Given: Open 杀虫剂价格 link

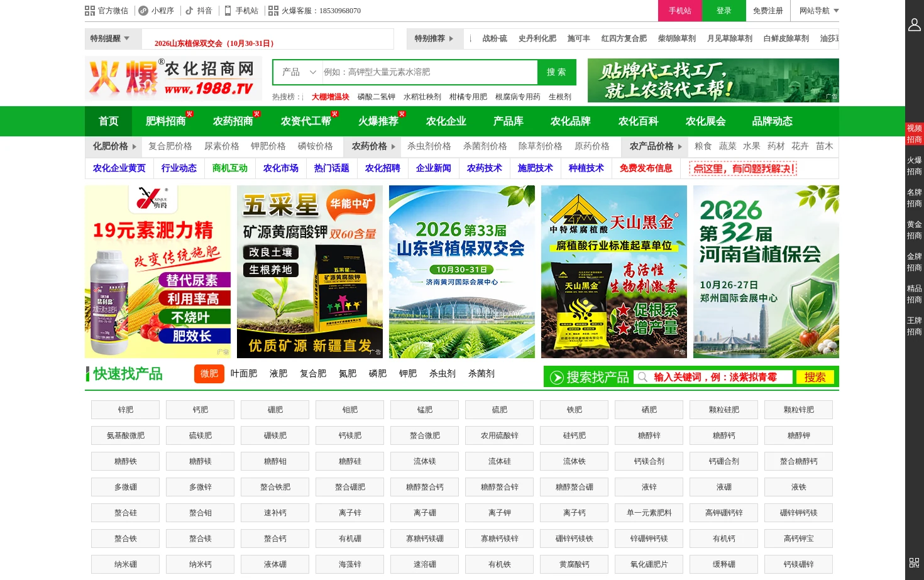Looking at the screenshot, I should (x=429, y=146).
